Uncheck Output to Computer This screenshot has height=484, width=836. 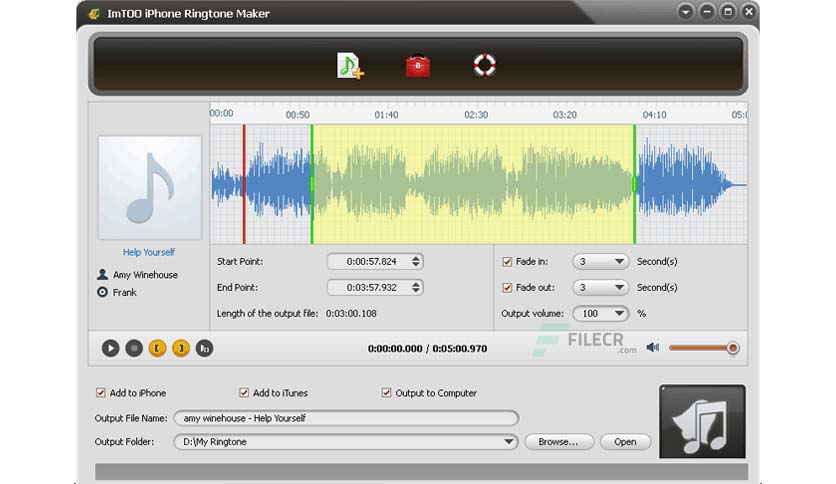point(386,393)
